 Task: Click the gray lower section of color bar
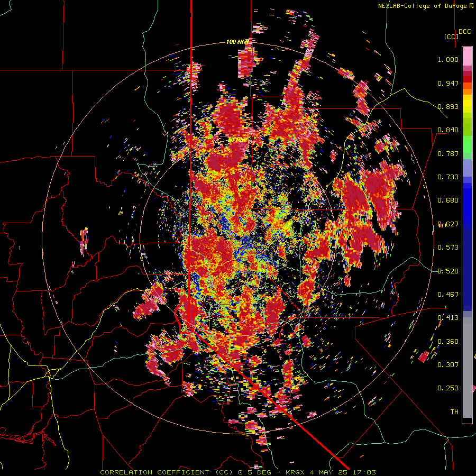467,368
